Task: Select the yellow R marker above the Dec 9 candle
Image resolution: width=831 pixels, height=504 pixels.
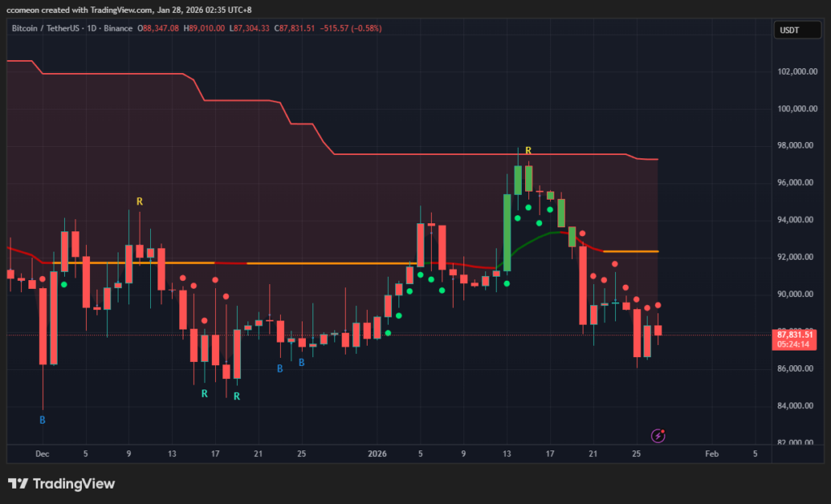Action: 140,200
